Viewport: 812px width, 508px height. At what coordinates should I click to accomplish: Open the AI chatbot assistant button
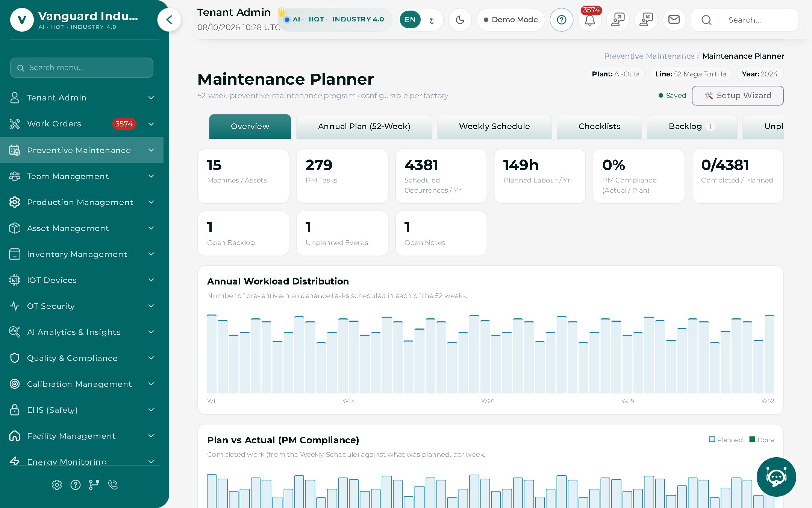click(x=776, y=477)
